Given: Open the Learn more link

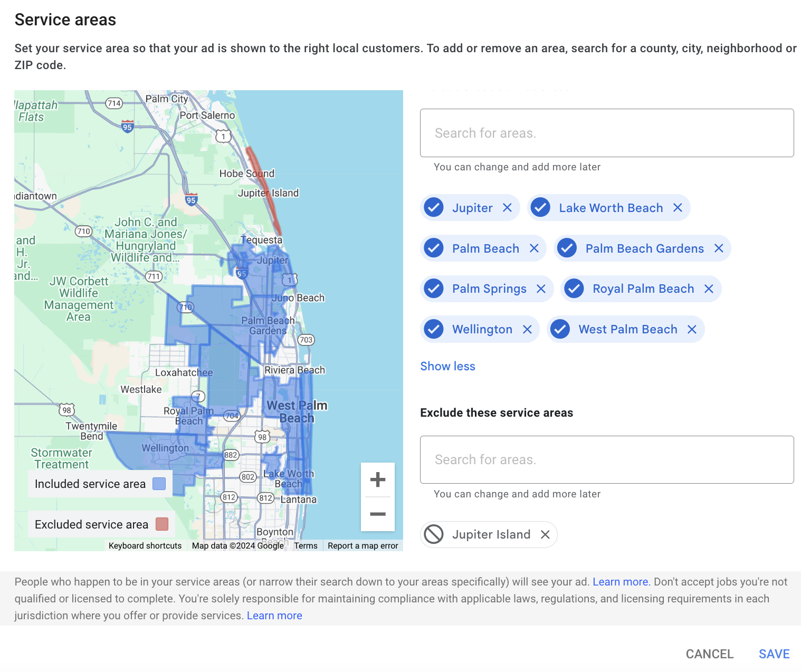Looking at the screenshot, I should click(x=621, y=581).
